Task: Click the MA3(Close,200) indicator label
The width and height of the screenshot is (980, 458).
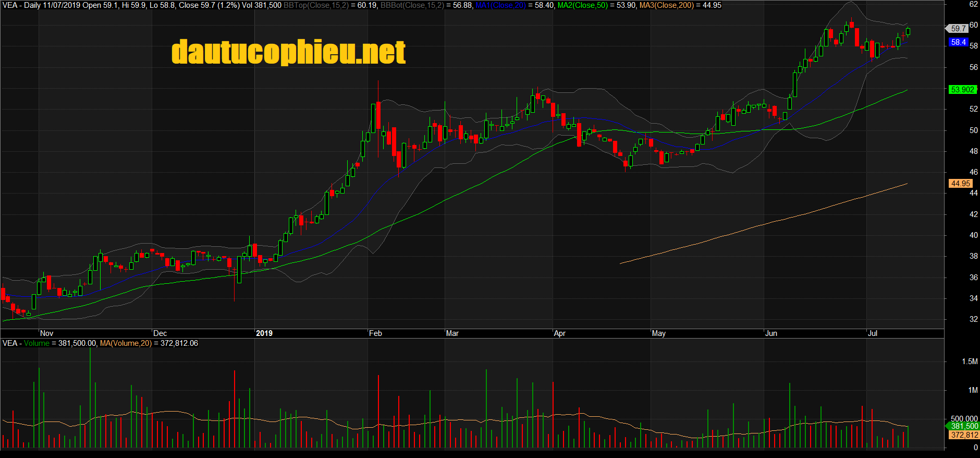Action: coord(667,5)
